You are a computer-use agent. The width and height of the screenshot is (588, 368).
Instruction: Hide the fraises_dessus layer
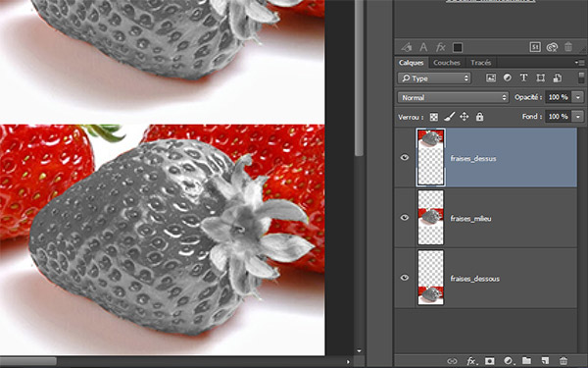coord(404,157)
